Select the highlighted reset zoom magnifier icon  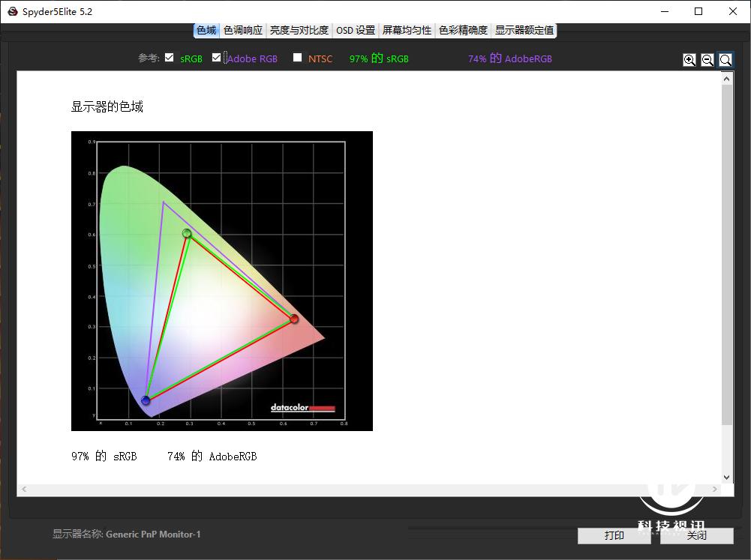[x=725, y=59]
